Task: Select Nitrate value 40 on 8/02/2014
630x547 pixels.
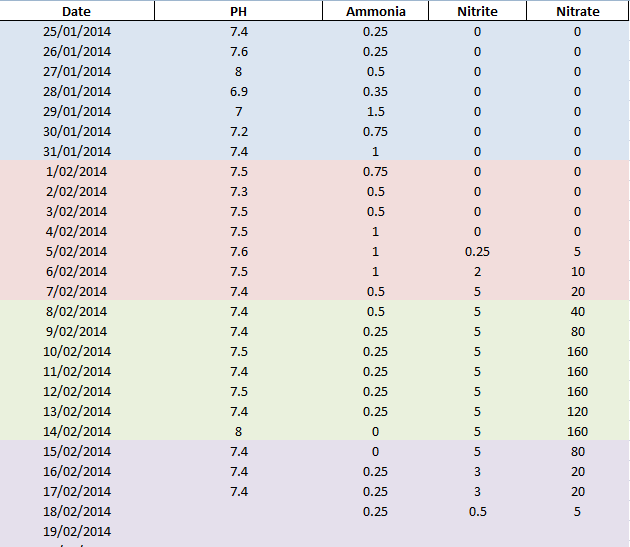Action: coord(578,311)
